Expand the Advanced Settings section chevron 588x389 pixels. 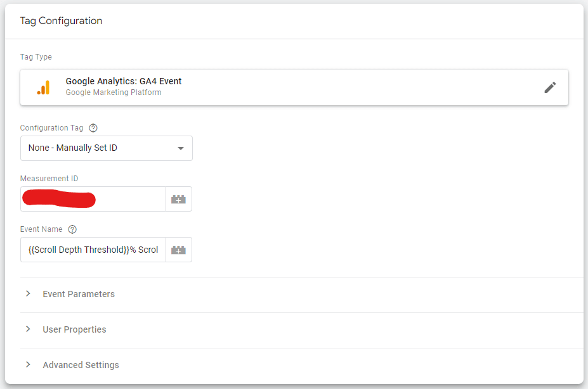pyautogui.click(x=28, y=365)
